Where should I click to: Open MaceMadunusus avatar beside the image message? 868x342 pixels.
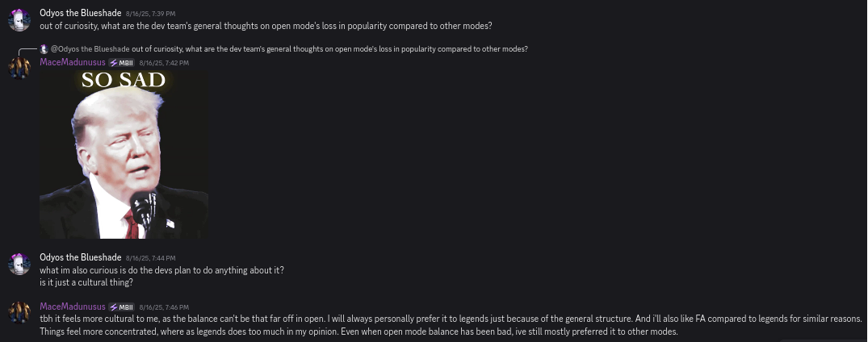[x=19, y=68]
